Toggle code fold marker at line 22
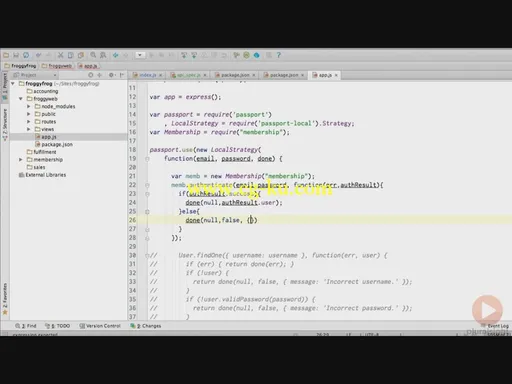The image size is (512, 384). (147, 185)
